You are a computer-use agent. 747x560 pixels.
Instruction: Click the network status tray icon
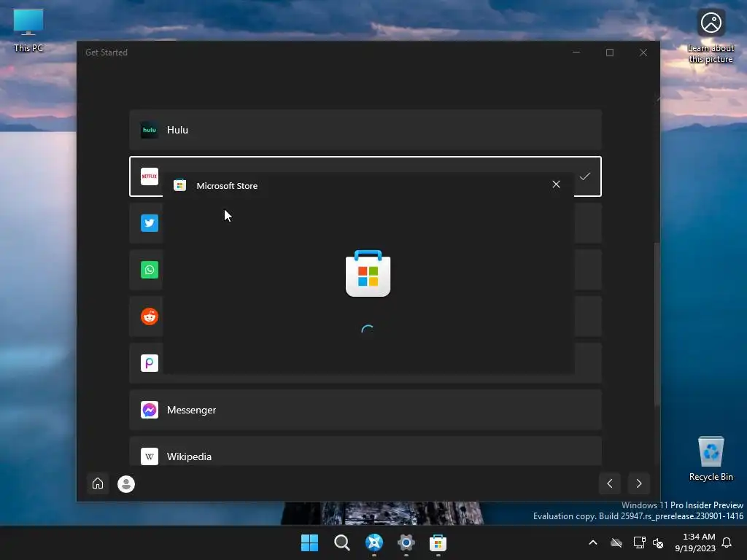click(639, 542)
